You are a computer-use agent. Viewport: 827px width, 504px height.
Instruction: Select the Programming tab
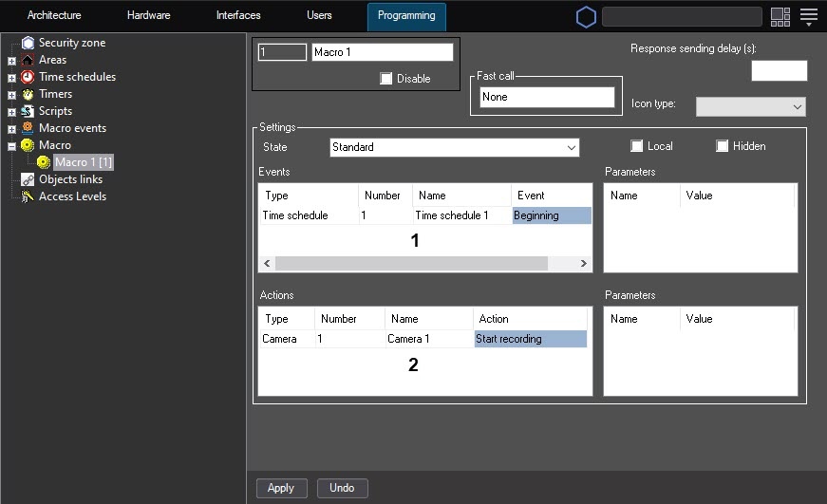click(x=406, y=16)
